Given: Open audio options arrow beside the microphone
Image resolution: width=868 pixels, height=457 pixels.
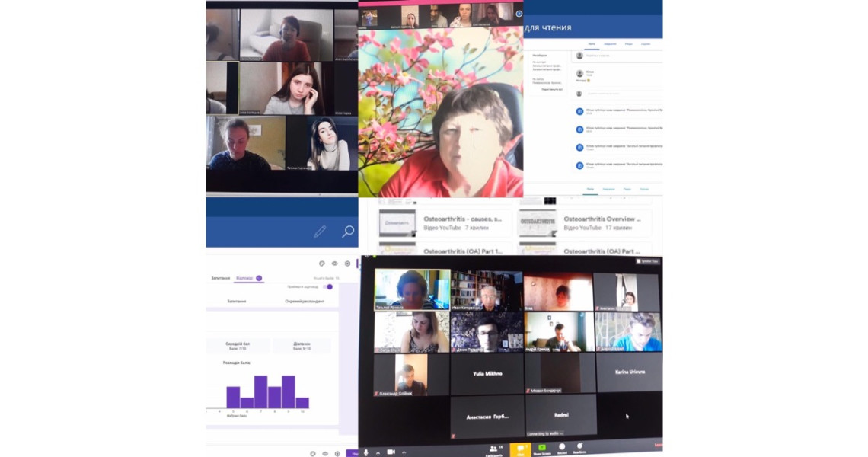Looking at the screenshot, I should coord(378,452).
